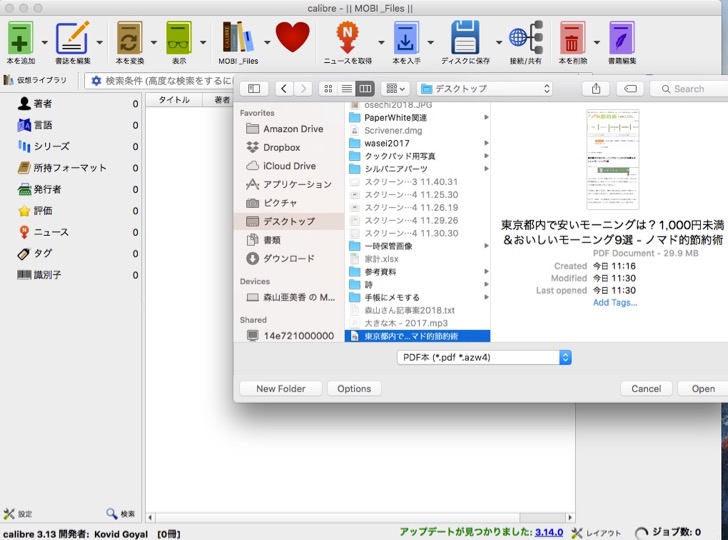Expand the PaperWhite関連 folder arrow
Screen dimensions: 728x540
tap(486, 117)
